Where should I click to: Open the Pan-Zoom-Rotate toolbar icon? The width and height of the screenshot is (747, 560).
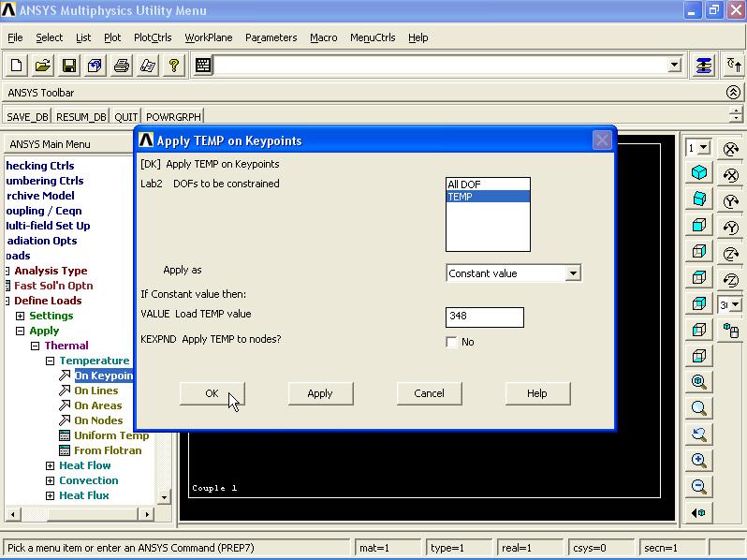(x=95, y=66)
